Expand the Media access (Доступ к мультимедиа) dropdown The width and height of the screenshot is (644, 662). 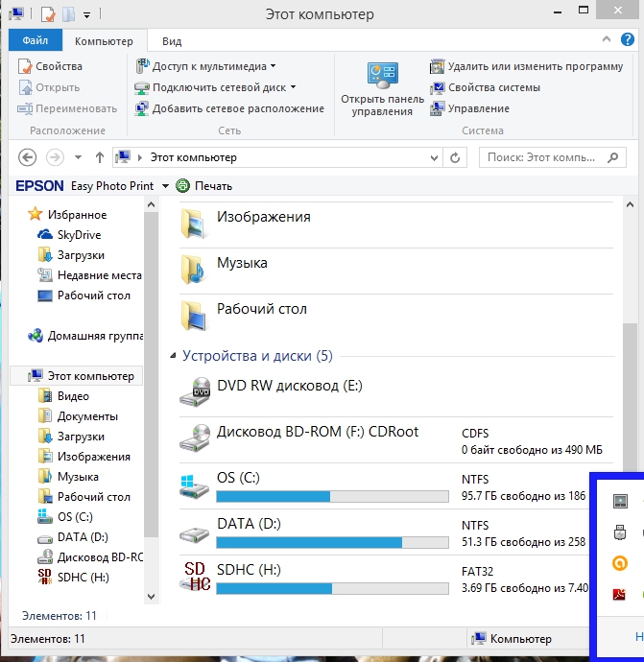click(274, 66)
